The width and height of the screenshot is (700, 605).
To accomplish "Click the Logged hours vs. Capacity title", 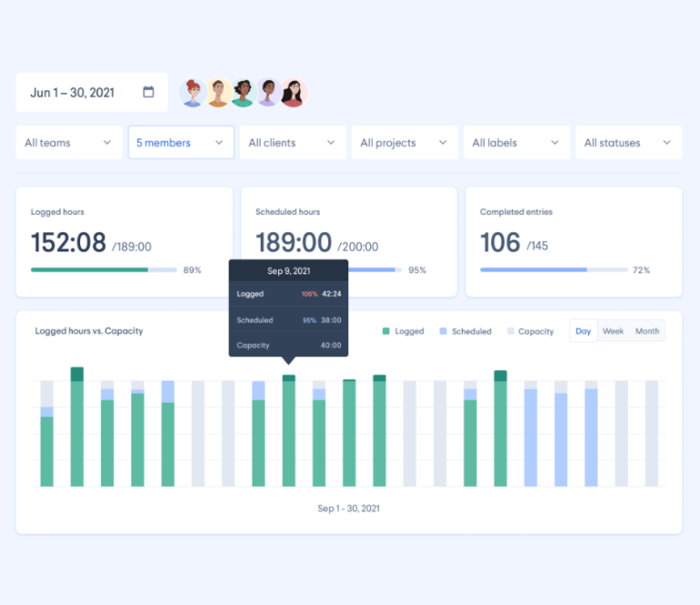I will pyautogui.click(x=88, y=331).
